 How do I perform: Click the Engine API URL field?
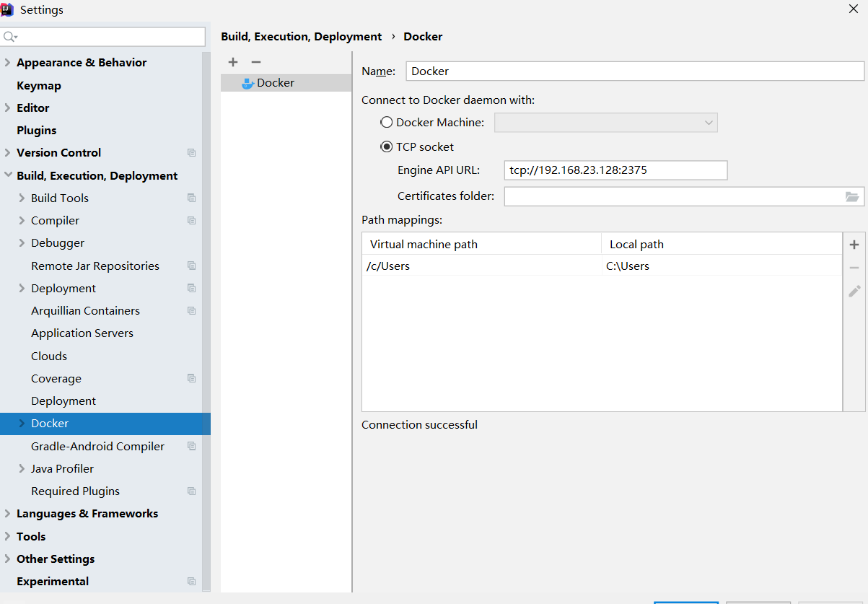tap(615, 170)
